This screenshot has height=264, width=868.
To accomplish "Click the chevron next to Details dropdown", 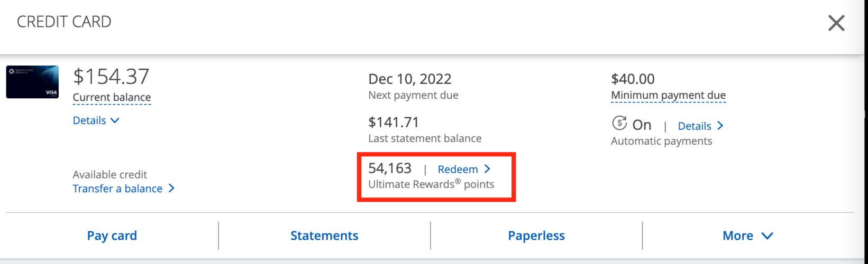I will point(115,120).
